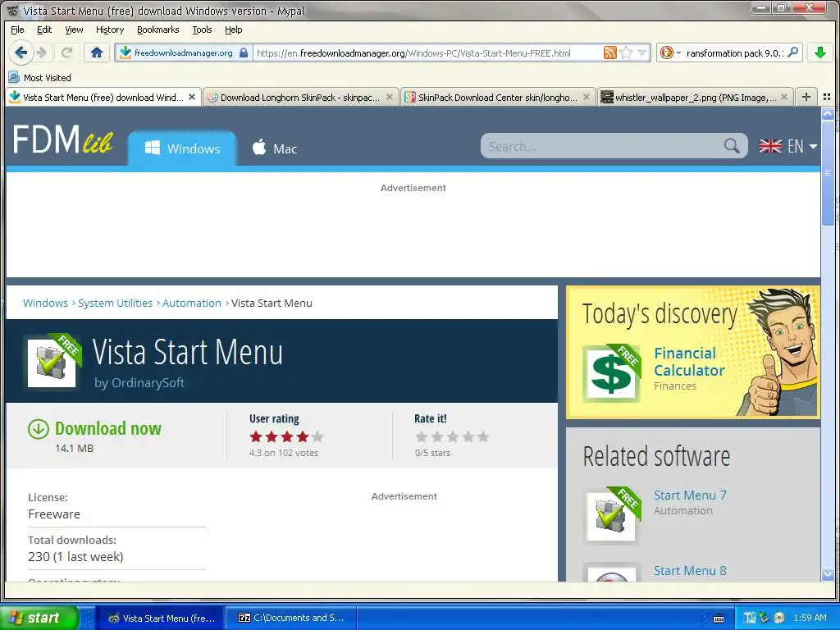The width and height of the screenshot is (840, 630).
Task: Follow the Windows breadcrumb link
Action: 46,303
